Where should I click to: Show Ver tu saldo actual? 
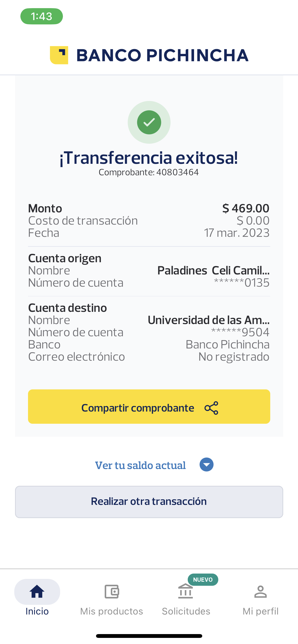pyautogui.click(x=140, y=465)
